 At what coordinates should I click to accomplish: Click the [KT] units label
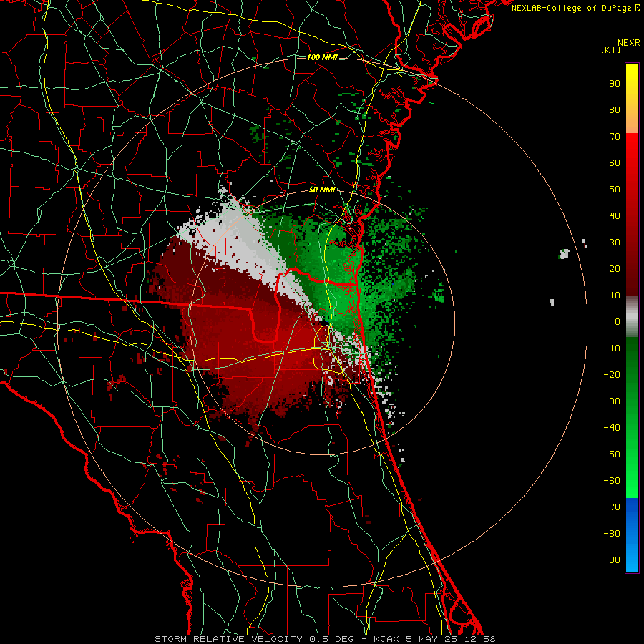(611, 49)
